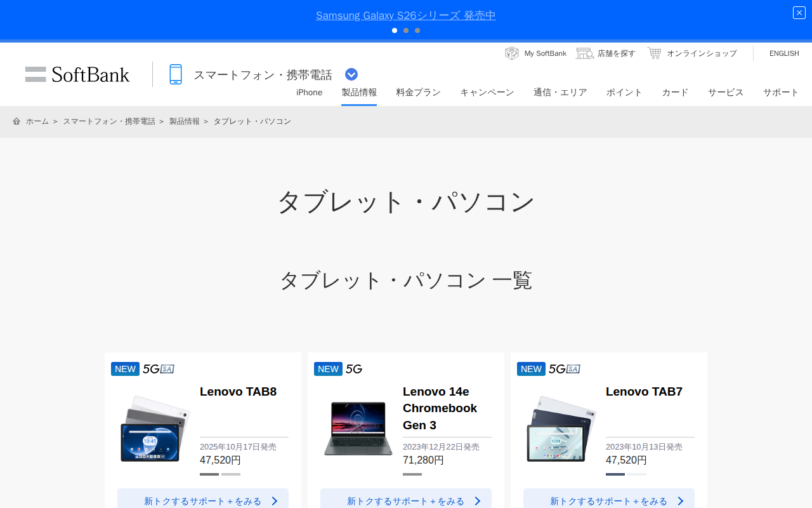Open the ポイント menu item
This screenshot has height=508, width=812.
(x=624, y=92)
